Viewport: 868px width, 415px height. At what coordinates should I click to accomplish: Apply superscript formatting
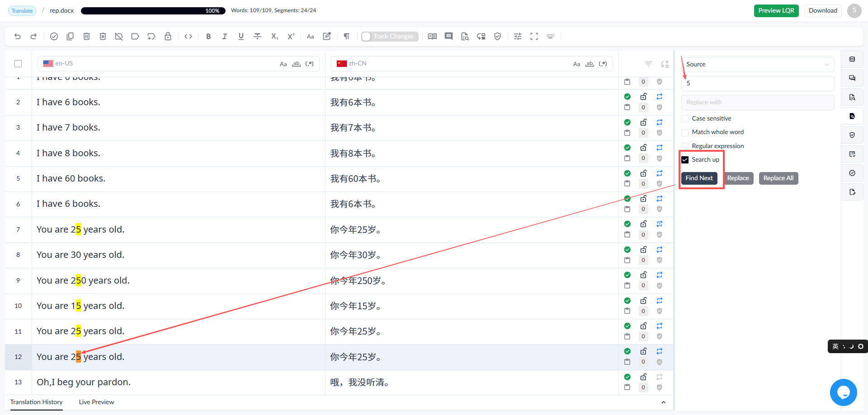291,37
